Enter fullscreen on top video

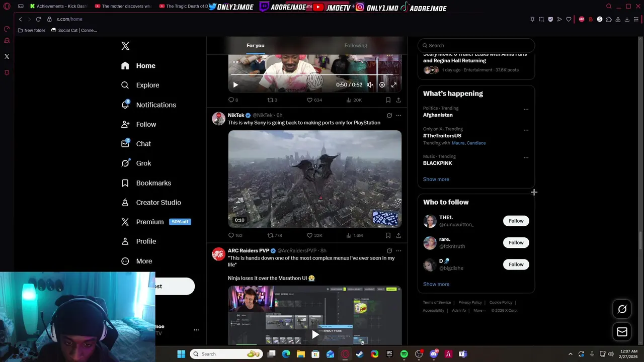[x=394, y=85]
